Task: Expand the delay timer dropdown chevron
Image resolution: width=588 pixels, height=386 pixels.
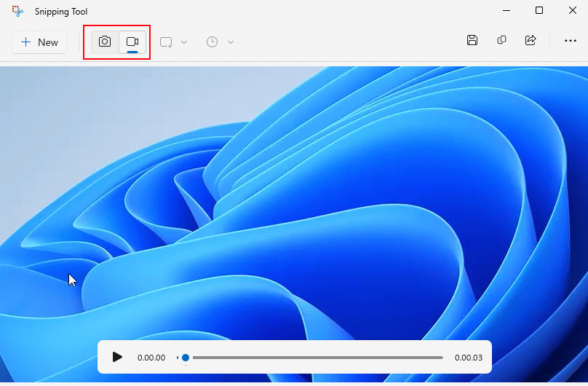Action: pyautogui.click(x=231, y=42)
